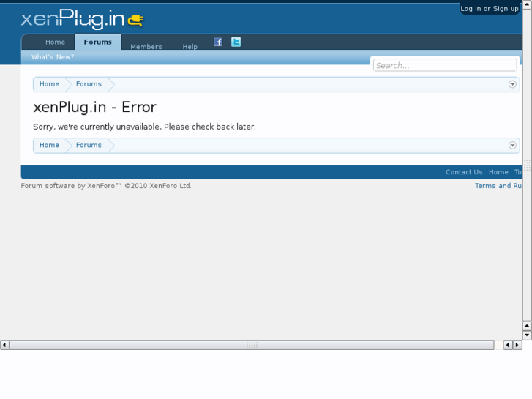Image resolution: width=532 pixels, height=399 pixels.
Task: Click Home in the bottom breadcrumb
Action: (49, 146)
